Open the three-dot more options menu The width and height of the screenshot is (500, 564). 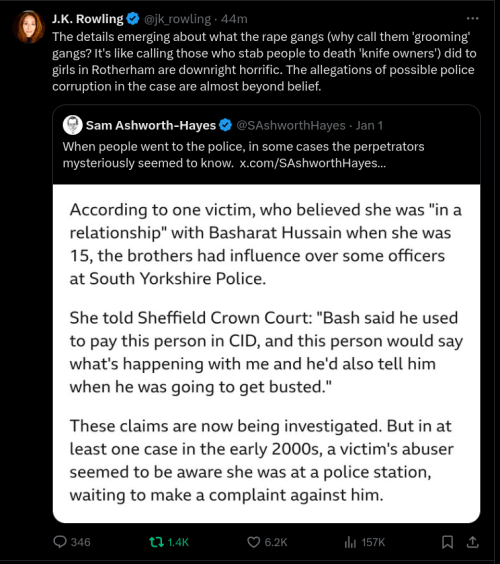pos(472,18)
